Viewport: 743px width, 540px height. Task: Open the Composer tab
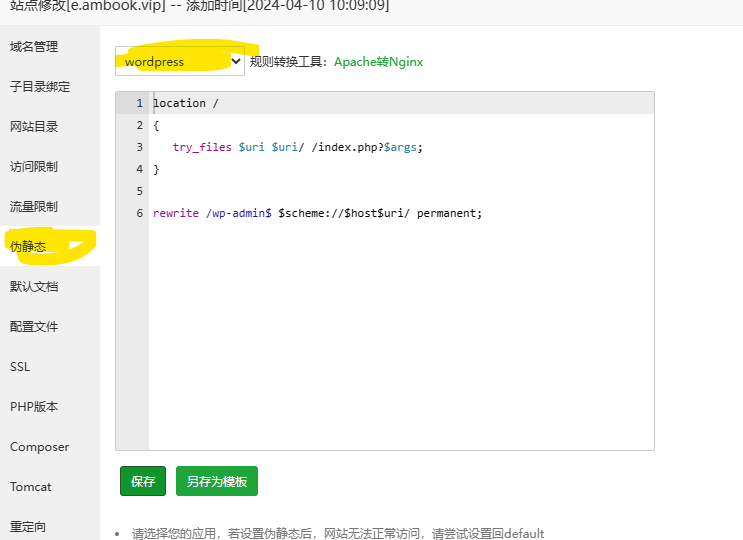pyautogui.click(x=40, y=447)
